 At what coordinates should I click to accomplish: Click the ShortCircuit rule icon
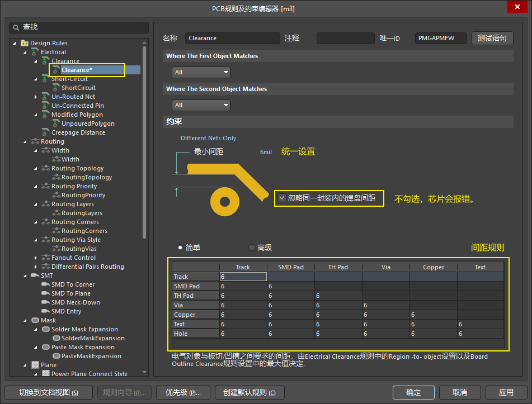coord(56,88)
